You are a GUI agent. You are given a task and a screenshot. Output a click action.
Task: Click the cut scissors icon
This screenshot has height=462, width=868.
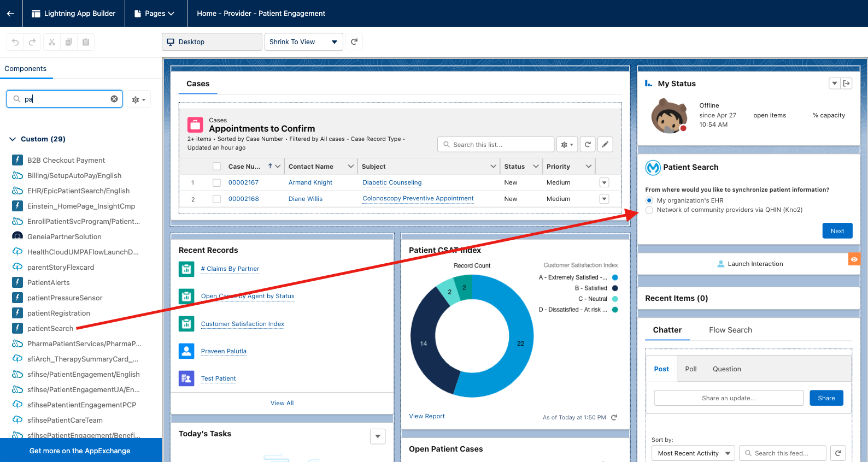[52, 42]
